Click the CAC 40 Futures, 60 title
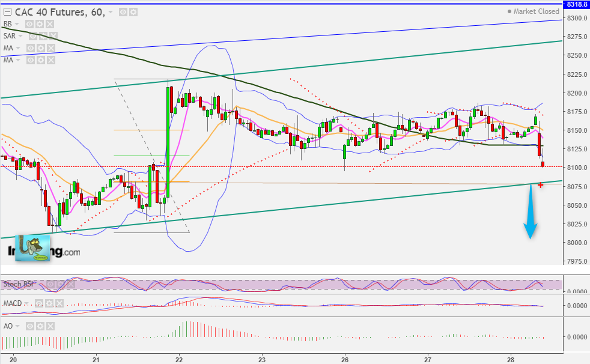The image size is (590, 364). click(x=60, y=13)
